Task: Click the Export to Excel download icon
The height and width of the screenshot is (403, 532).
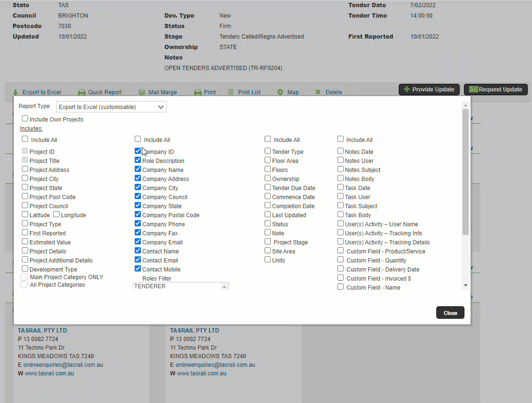Action: pos(15,92)
